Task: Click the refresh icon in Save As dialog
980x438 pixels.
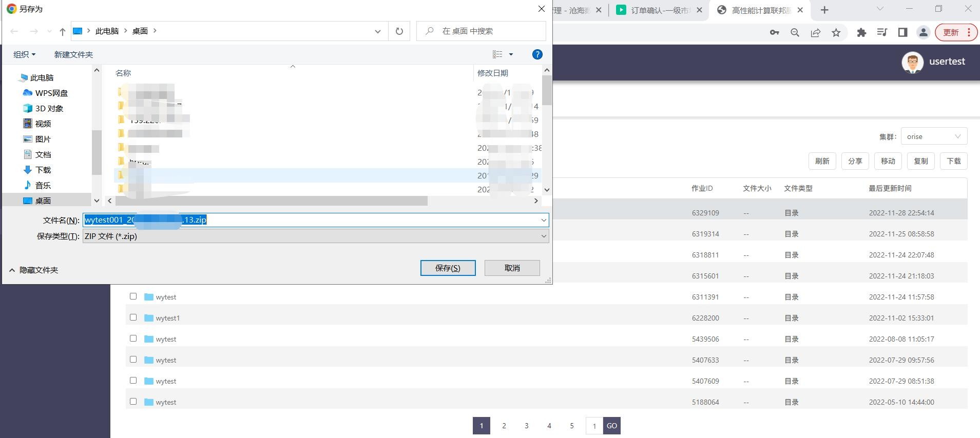Action: 399,31
